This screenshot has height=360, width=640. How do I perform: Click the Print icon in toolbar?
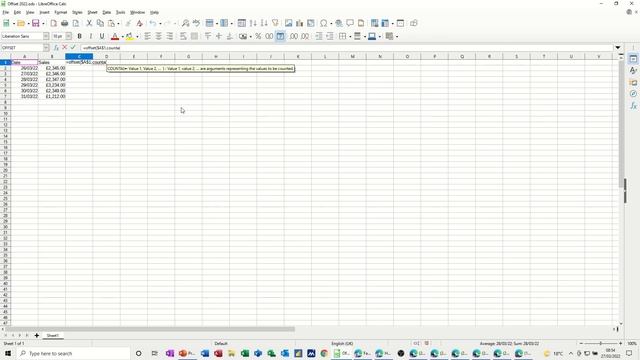coord(64,23)
